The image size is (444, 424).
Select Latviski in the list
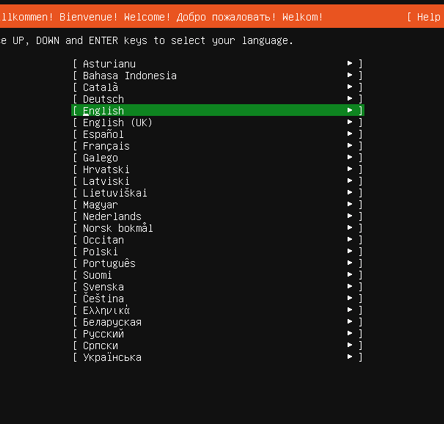click(218, 181)
